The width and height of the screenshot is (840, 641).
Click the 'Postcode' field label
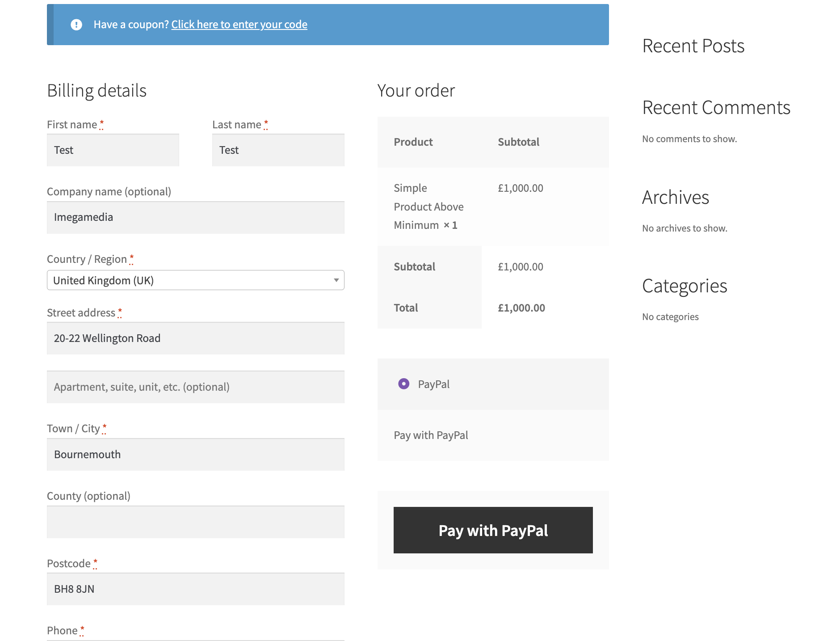click(x=69, y=564)
